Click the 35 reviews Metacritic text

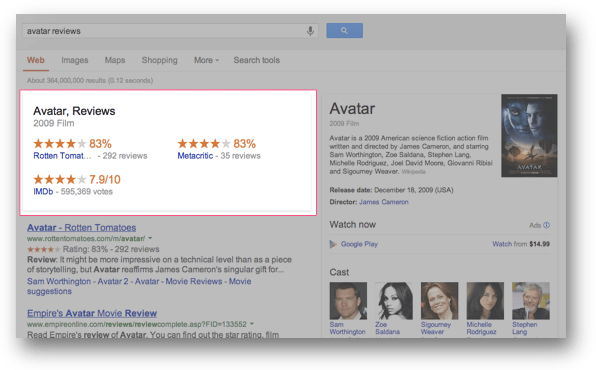[x=240, y=156]
